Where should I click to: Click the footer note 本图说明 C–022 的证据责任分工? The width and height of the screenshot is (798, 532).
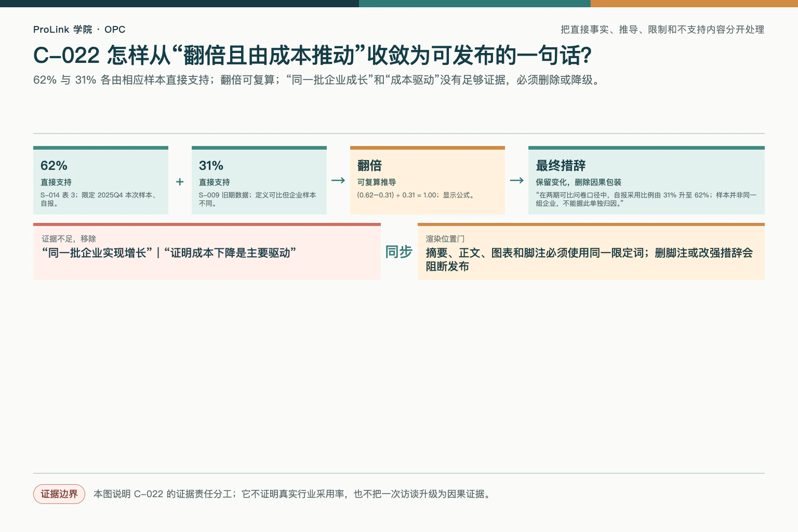pos(291,494)
